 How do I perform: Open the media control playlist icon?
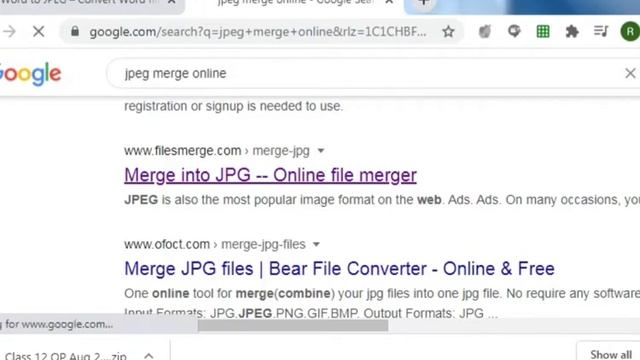click(x=601, y=31)
